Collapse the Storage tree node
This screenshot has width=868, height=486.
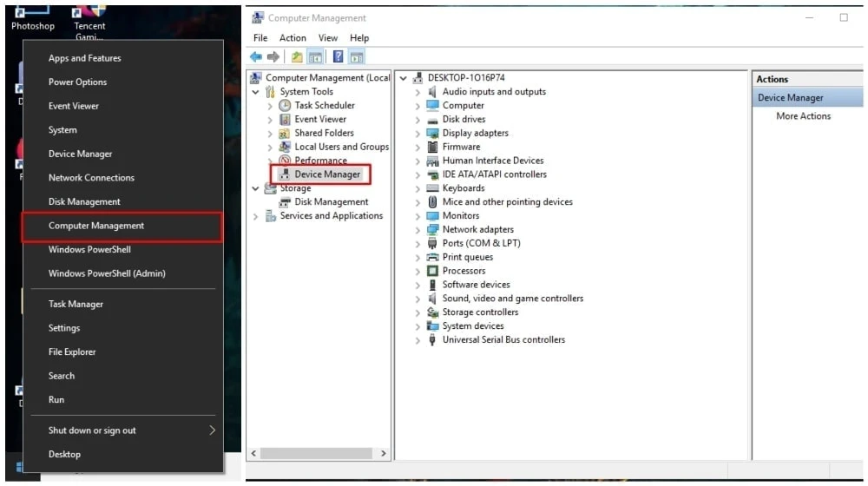click(x=255, y=188)
